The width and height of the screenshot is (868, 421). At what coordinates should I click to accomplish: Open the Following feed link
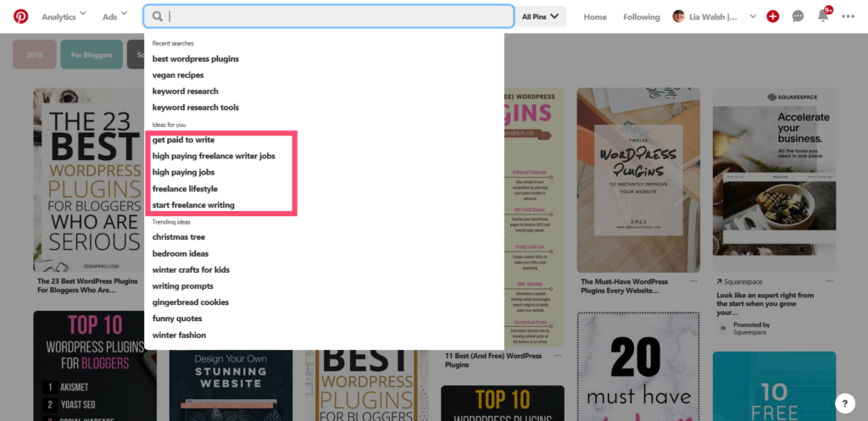pos(642,17)
